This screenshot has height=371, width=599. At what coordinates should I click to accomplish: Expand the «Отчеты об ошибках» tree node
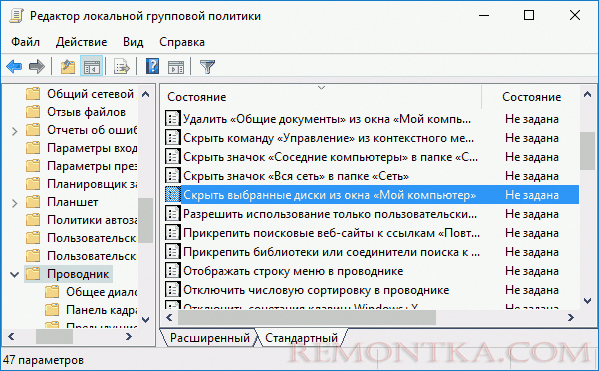[x=15, y=131]
